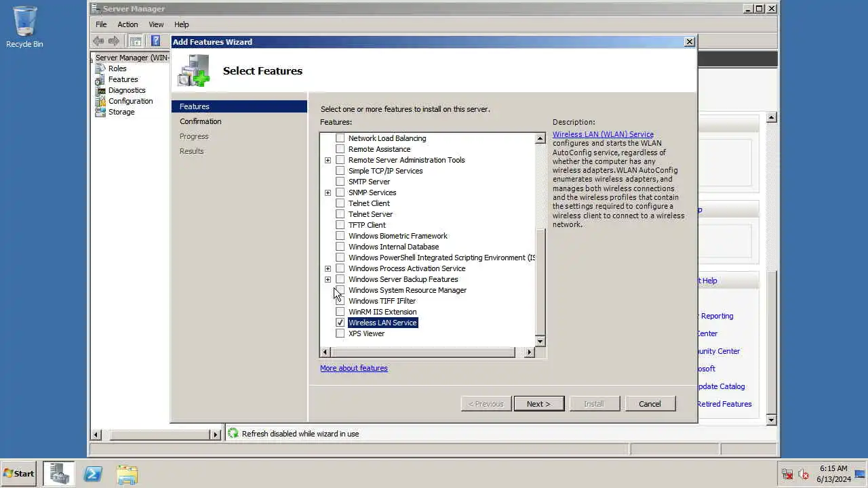
Task: Check the Network Load Balancing checkbox
Action: point(340,138)
